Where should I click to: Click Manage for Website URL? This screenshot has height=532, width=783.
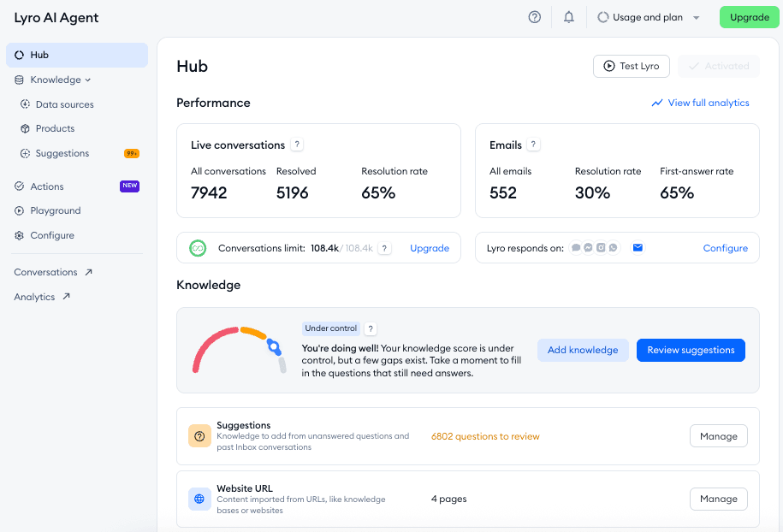(x=719, y=499)
